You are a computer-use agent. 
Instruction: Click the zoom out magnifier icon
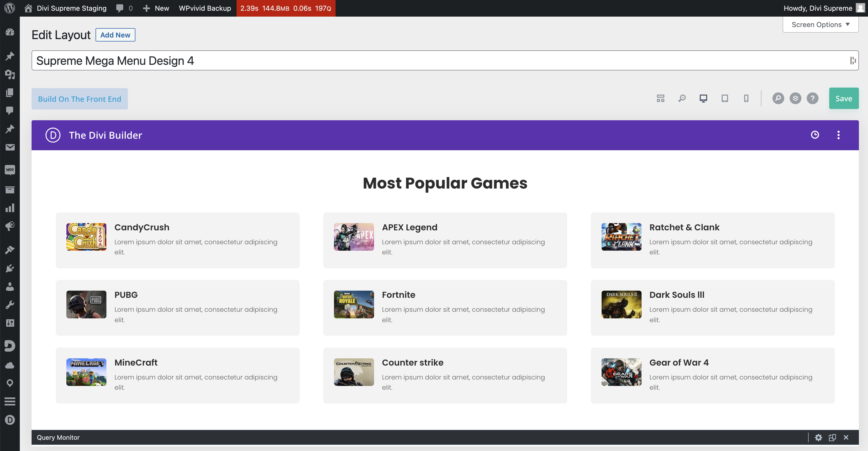(682, 99)
